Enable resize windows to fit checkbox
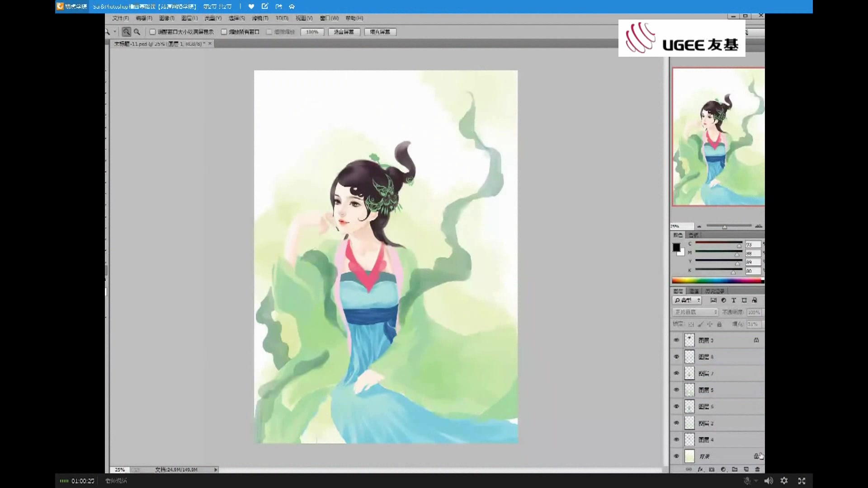The image size is (868, 488). pos(153,32)
